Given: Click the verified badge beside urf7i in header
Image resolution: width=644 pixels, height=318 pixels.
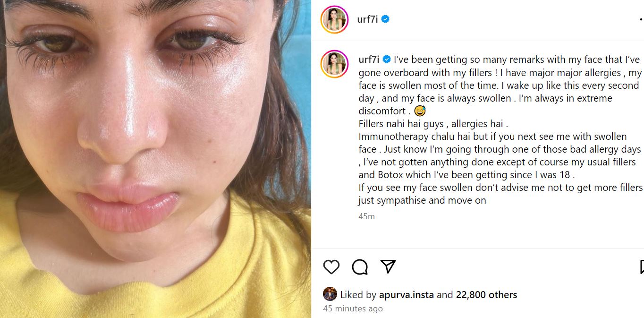Looking at the screenshot, I should [x=385, y=20].
